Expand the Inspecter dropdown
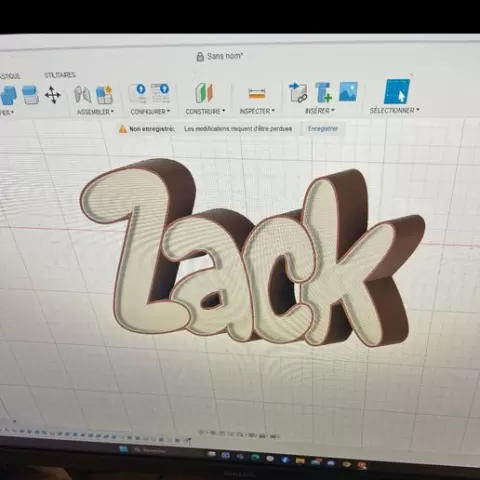 (257, 111)
